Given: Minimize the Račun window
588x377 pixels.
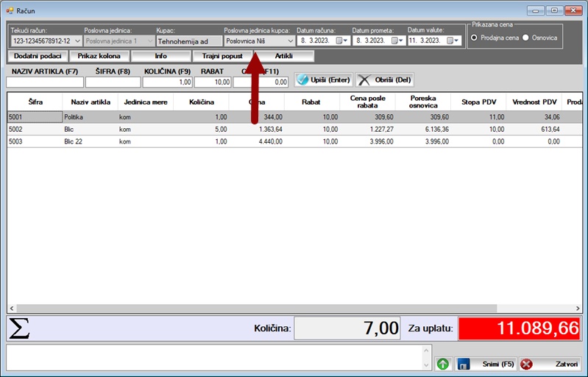Looking at the screenshot, I should (x=536, y=10).
